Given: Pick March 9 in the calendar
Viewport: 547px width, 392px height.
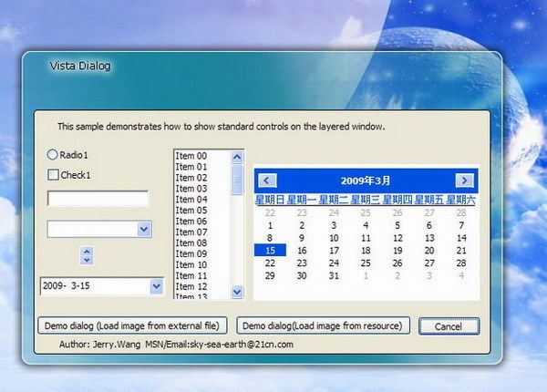Looking at the screenshot, I should (x=302, y=238).
